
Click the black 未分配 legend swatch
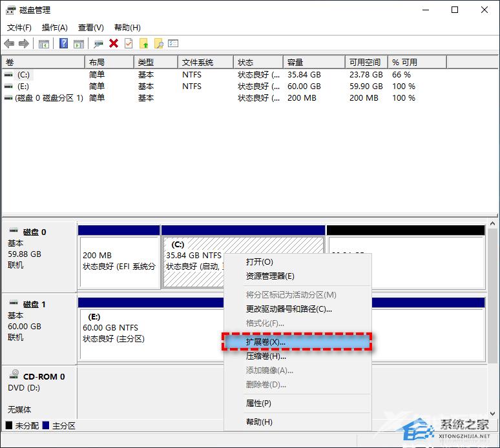[x=9, y=425]
